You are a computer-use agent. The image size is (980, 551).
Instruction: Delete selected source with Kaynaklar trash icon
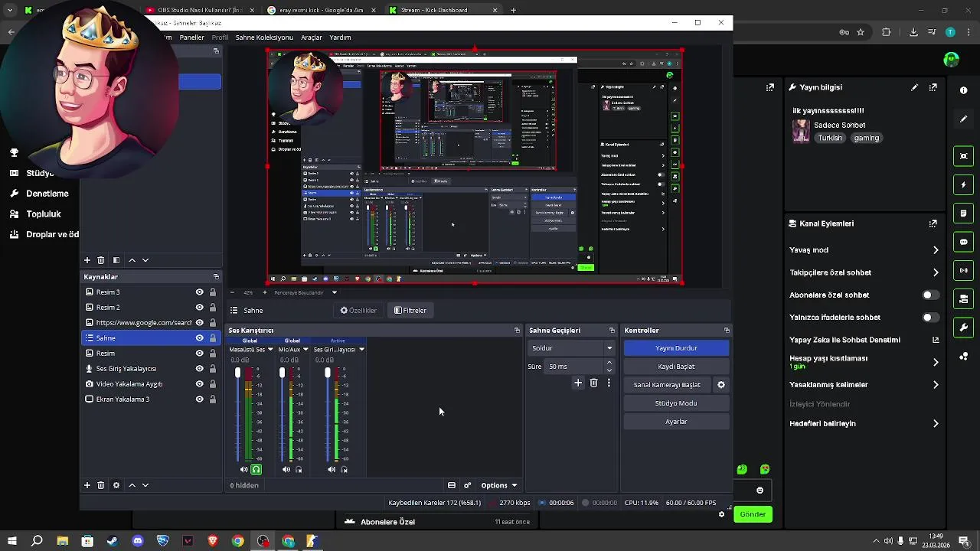(x=100, y=485)
